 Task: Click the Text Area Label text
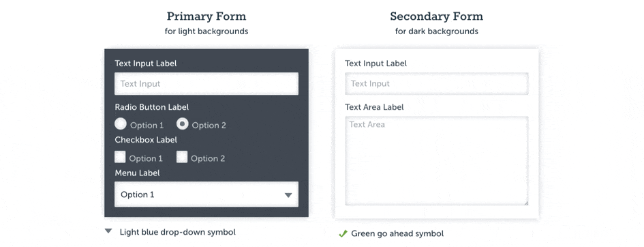[374, 107]
